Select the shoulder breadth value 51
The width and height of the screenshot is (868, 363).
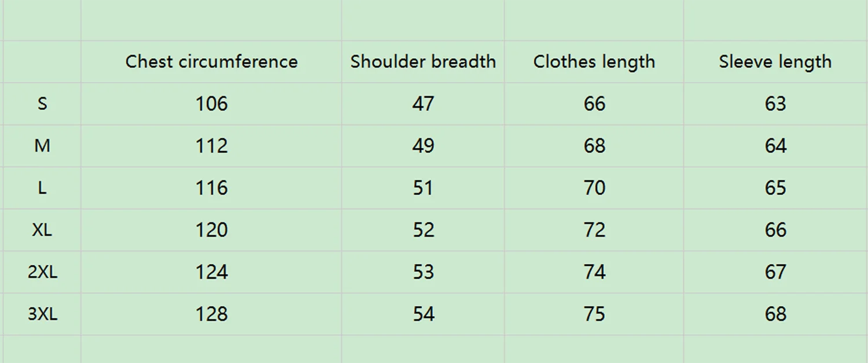(423, 188)
